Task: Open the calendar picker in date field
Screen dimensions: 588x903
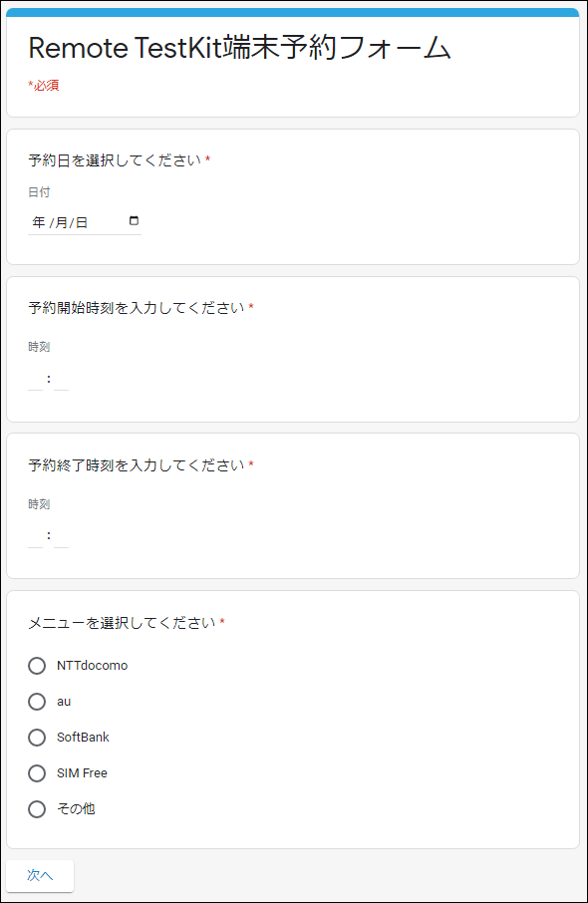Action: 134,220
